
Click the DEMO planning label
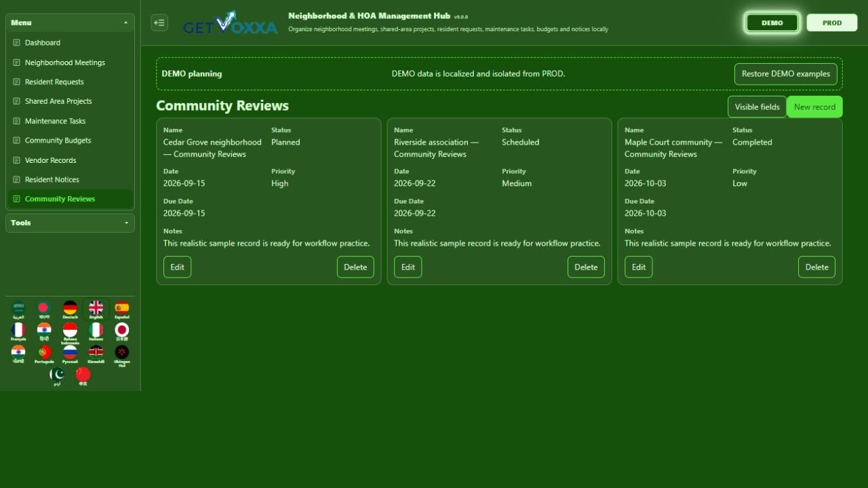(x=191, y=74)
